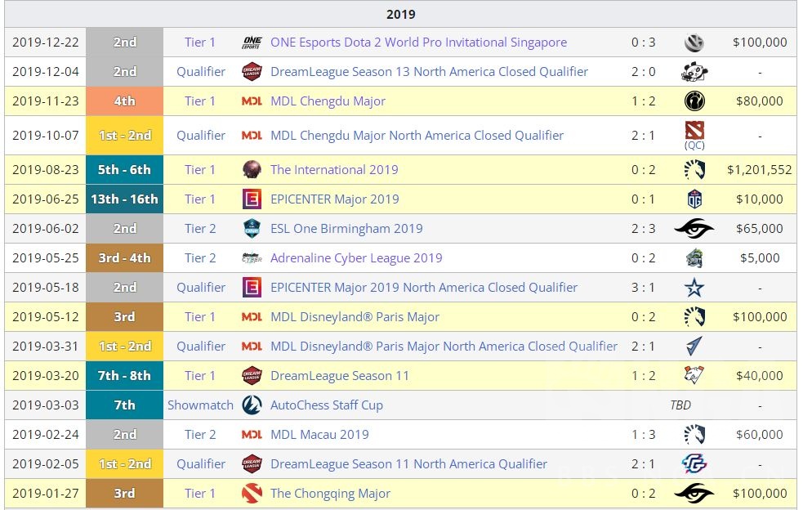Open the The International 2019 link
The height and width of the screenshot is (510, 812).
pyautogui.click(x=334, y=169)
